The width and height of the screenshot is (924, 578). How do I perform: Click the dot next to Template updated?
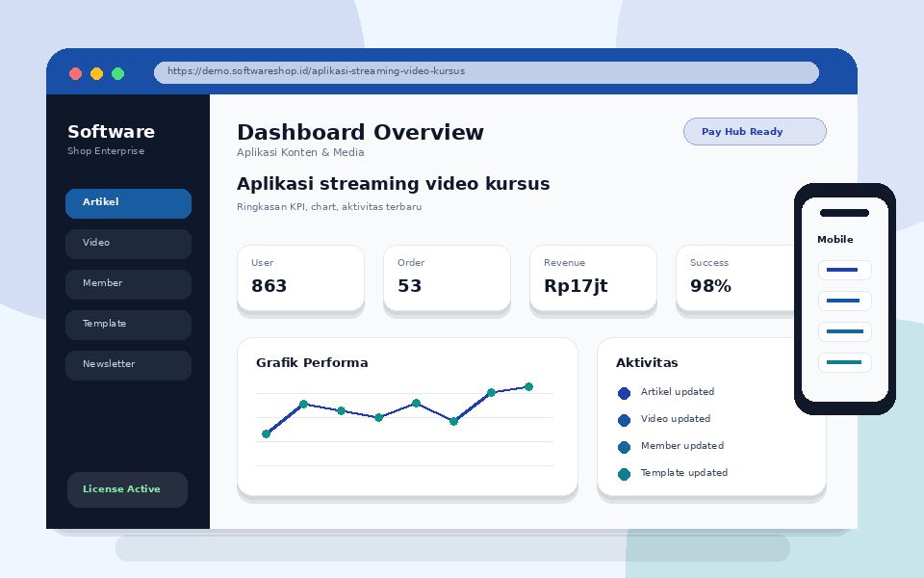click(624, 474)
